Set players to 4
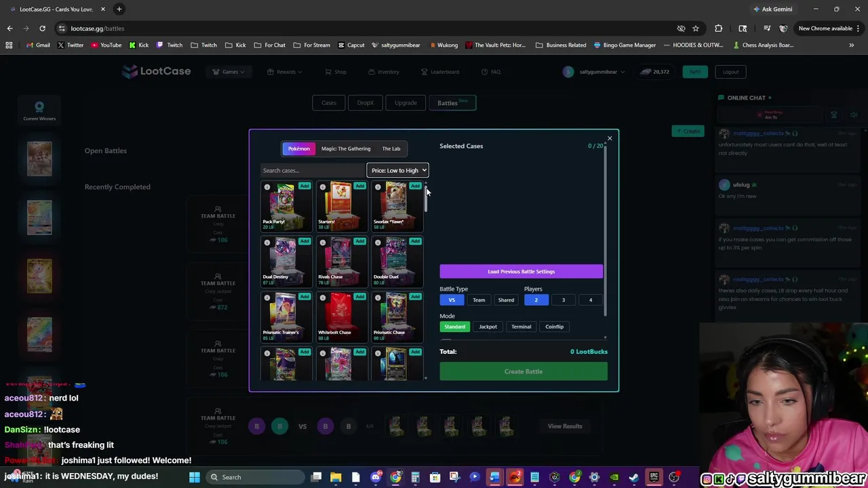Screen dimensions: 868x488 click(x=590, y=300)
